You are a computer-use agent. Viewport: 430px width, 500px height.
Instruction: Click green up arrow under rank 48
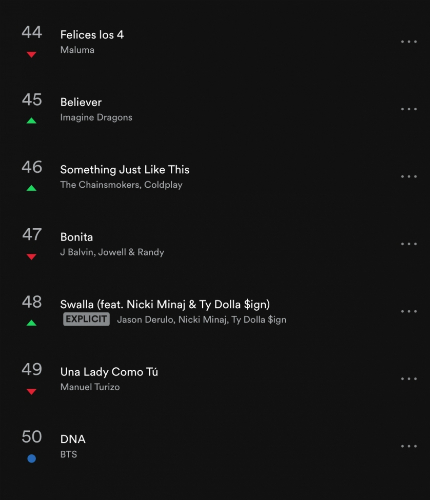click(x=31, y=323)
